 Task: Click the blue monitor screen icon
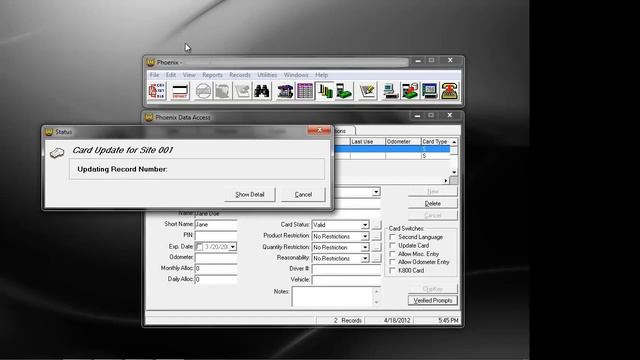429,91
